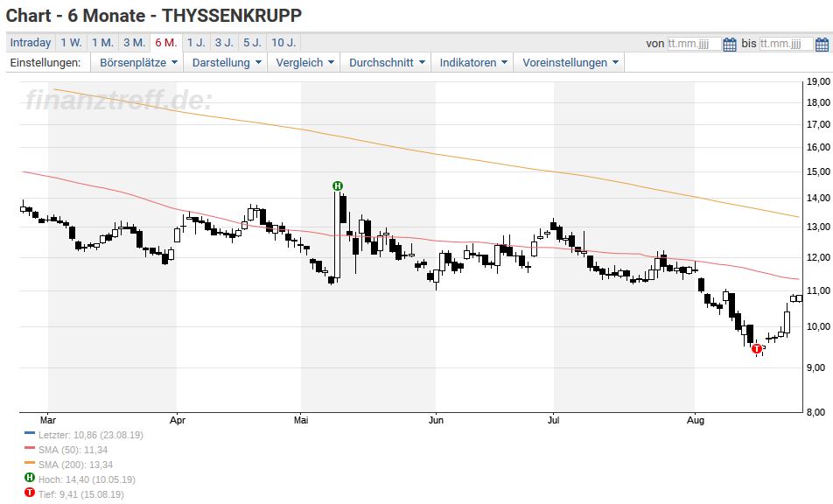833x504 pixels.
Task: Click the red T icon in legend
Action: (30, 493)
